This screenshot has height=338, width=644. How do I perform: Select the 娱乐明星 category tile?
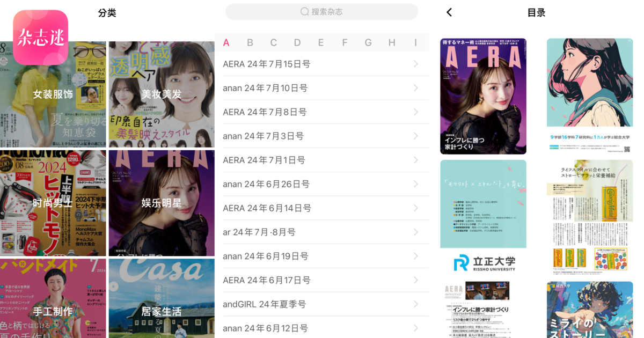click(x=162, y=203)
